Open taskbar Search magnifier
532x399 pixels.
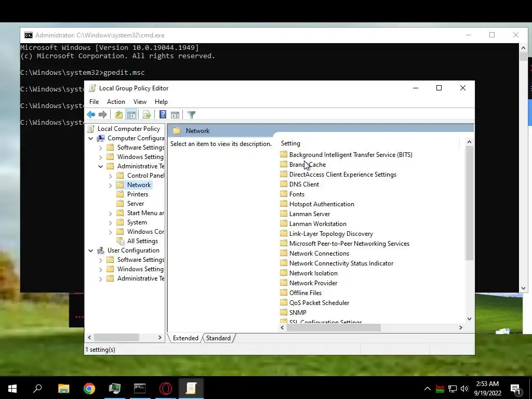[37, 388]
